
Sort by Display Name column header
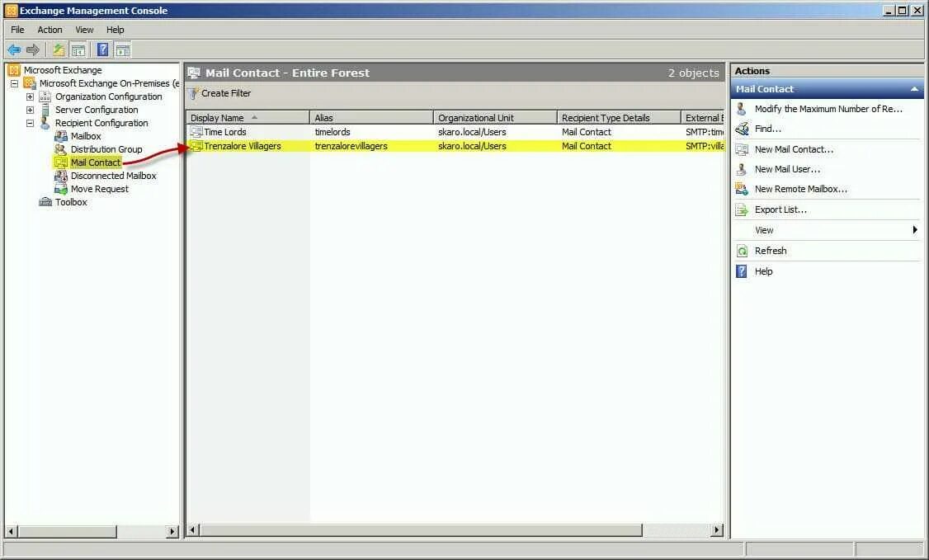pos(248,118)
